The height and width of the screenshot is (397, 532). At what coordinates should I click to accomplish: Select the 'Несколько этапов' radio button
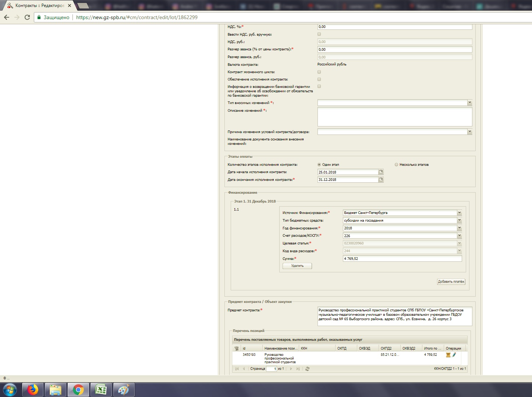click(396, 165)
